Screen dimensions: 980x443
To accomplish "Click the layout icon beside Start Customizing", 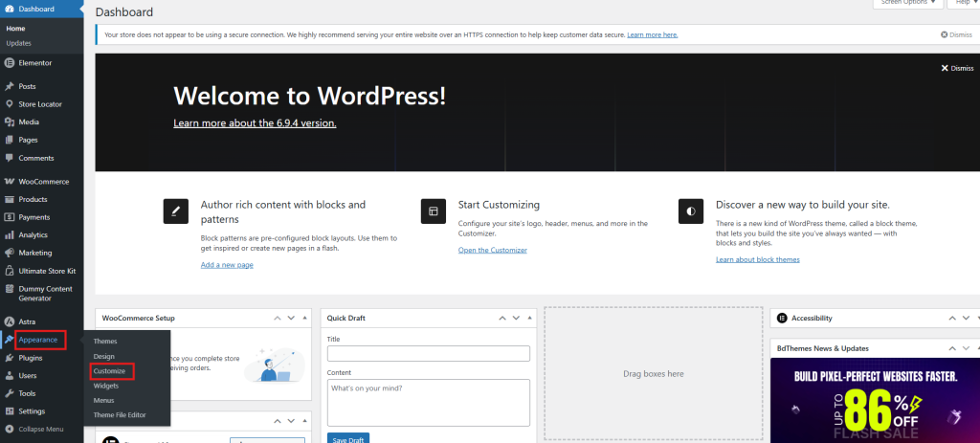I will click(434, 211).
